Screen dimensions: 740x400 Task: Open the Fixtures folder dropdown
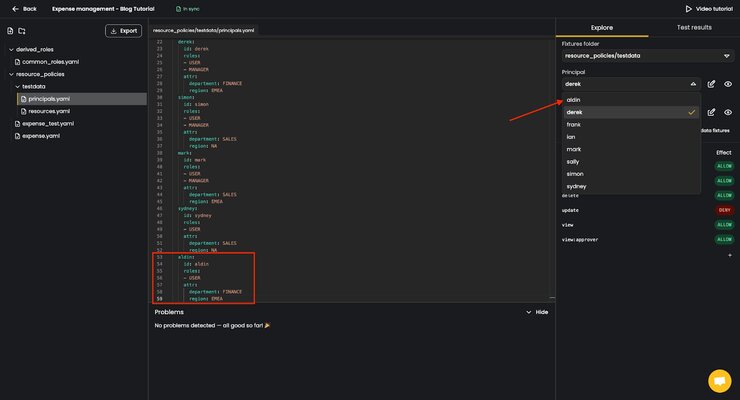click(x=648, y=56)
